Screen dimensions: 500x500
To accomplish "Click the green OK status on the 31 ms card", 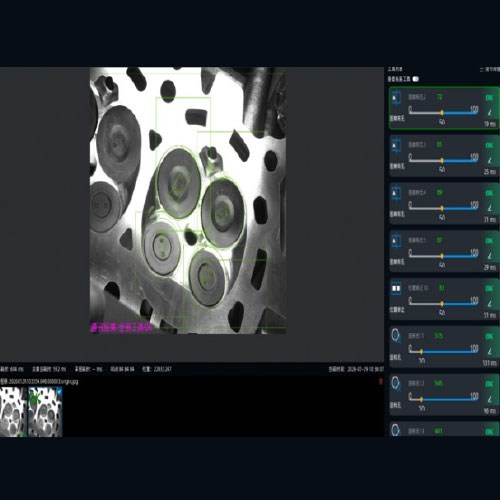I will (489, 288).
